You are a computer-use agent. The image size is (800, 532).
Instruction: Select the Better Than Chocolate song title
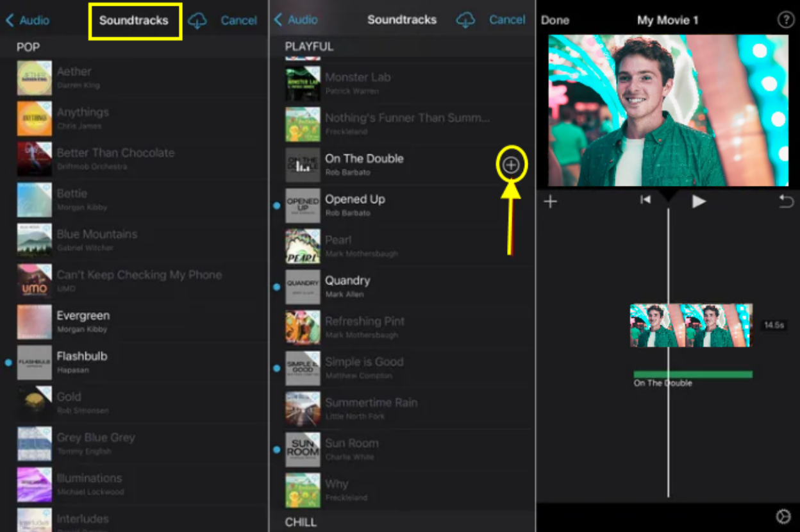tap(115, 153)
